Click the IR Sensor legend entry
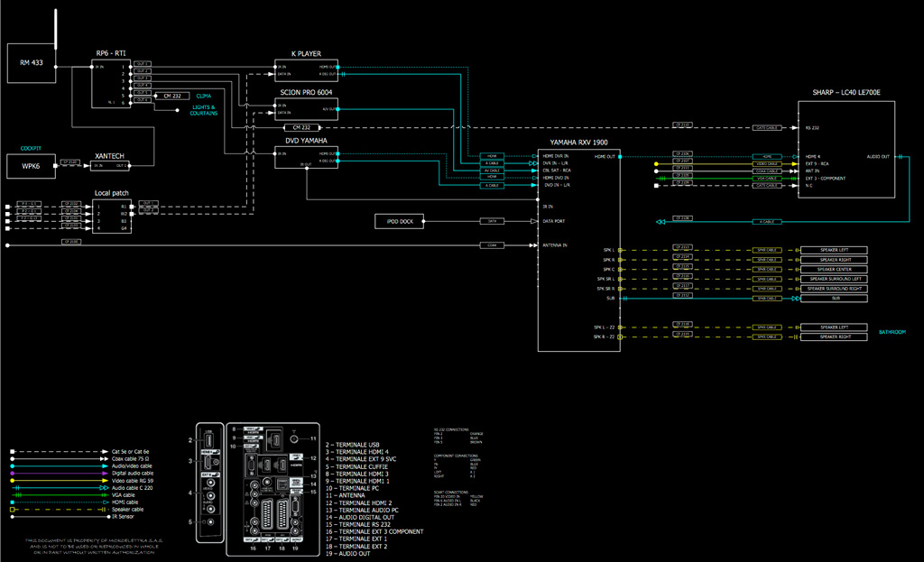The height and width of the screenshot is (562, 924). click(x=123, y=517)
